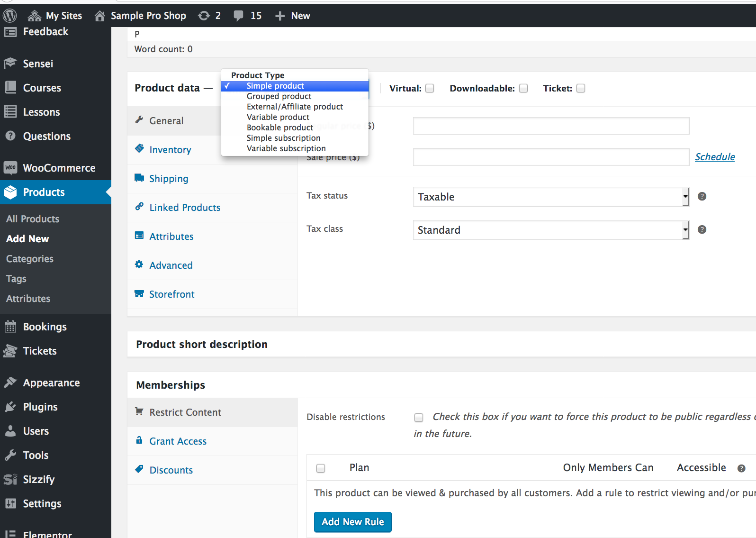Viewport: 756px width, 538px height.
Task: Click the Tools wrench icon
Action: 10,455
